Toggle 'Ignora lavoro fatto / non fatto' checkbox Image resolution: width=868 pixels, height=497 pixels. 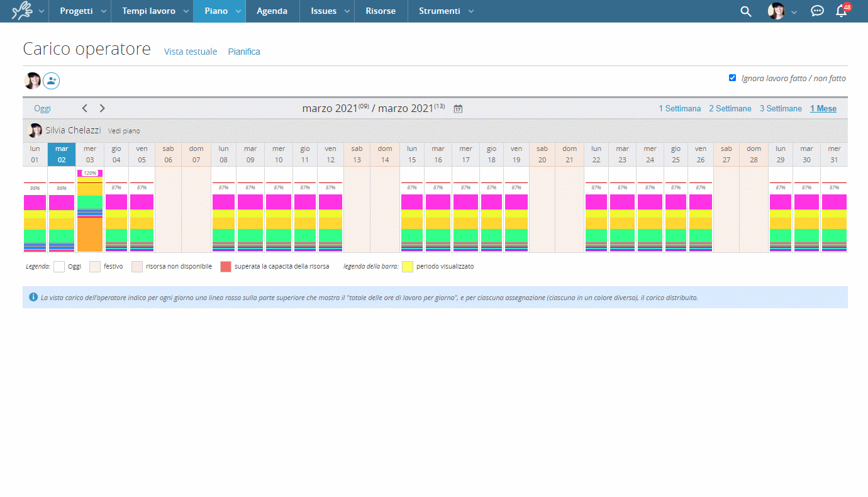point(732,78)
